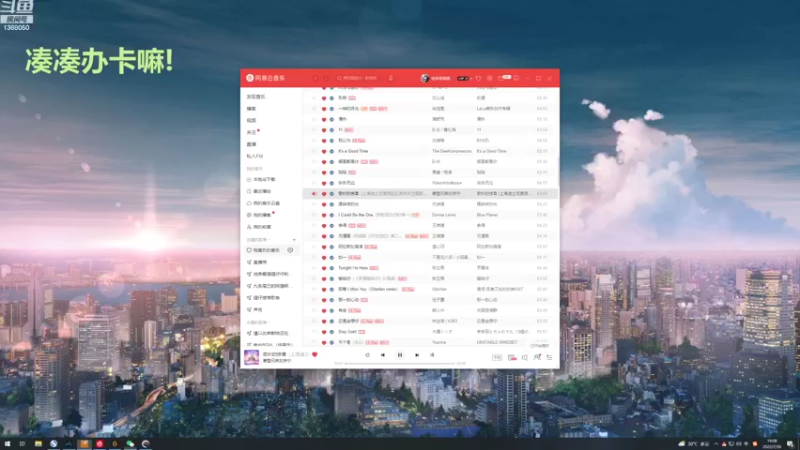Open 播客 in the sidebar
This screenshot has width=800, height=450.
pyautogui.click(x=252, y=109)
